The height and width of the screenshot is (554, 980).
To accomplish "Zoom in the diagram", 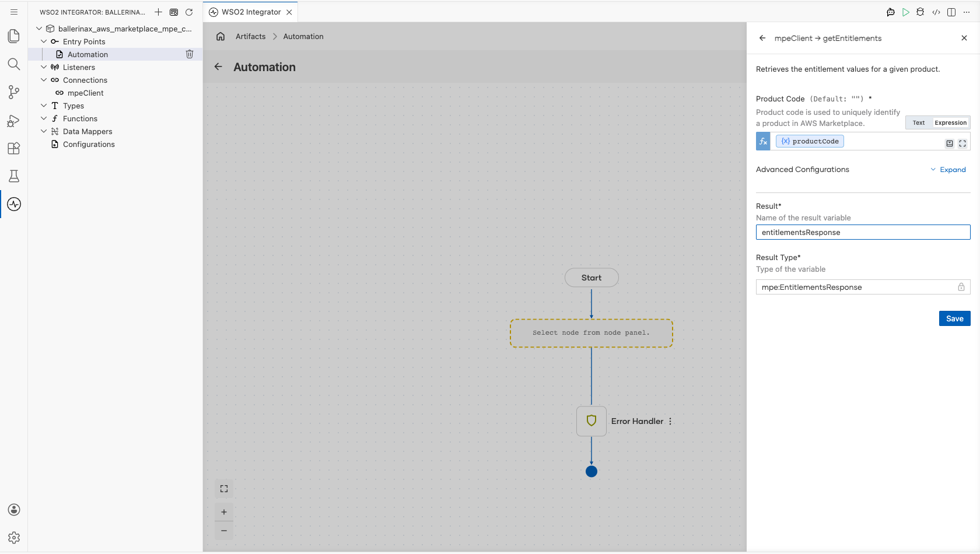I will (224, 512).
